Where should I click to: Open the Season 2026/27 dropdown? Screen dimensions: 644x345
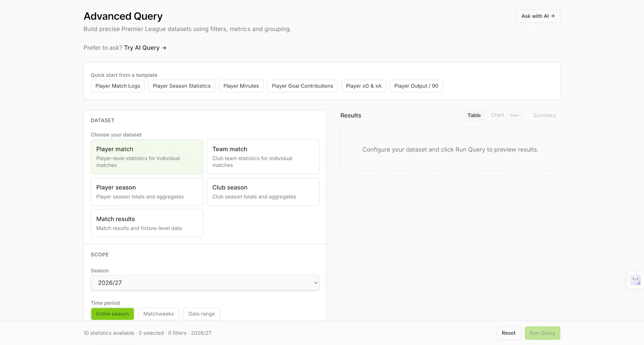[205, 283]
